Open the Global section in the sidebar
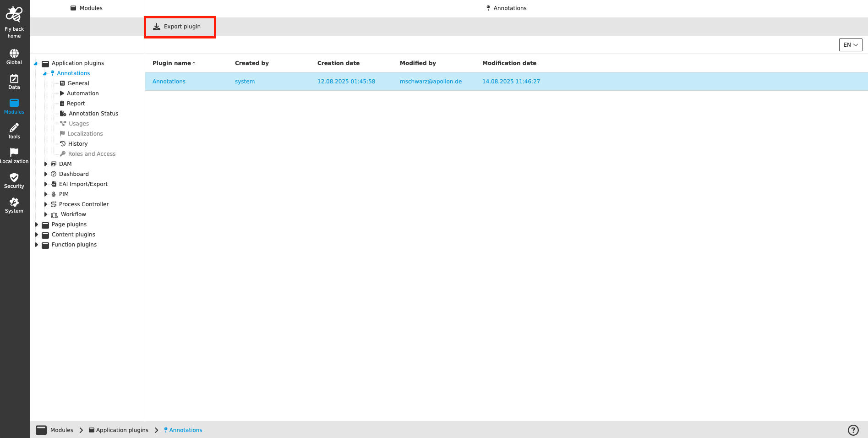The image size is (868, 438). pos(14,55)
